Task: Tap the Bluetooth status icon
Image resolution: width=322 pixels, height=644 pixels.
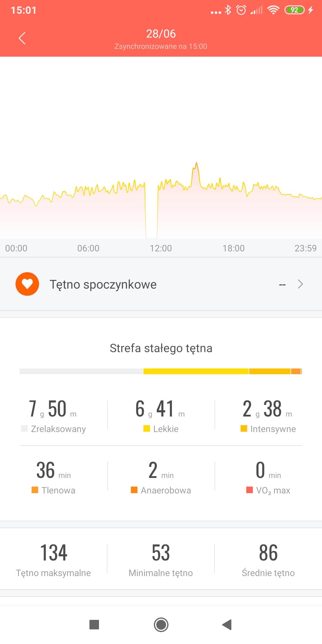Action: point(228,10)
